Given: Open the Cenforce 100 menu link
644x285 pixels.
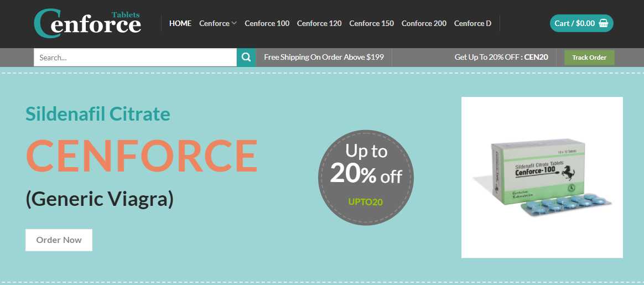Looking at the screenshot, I should click(267, 23).
